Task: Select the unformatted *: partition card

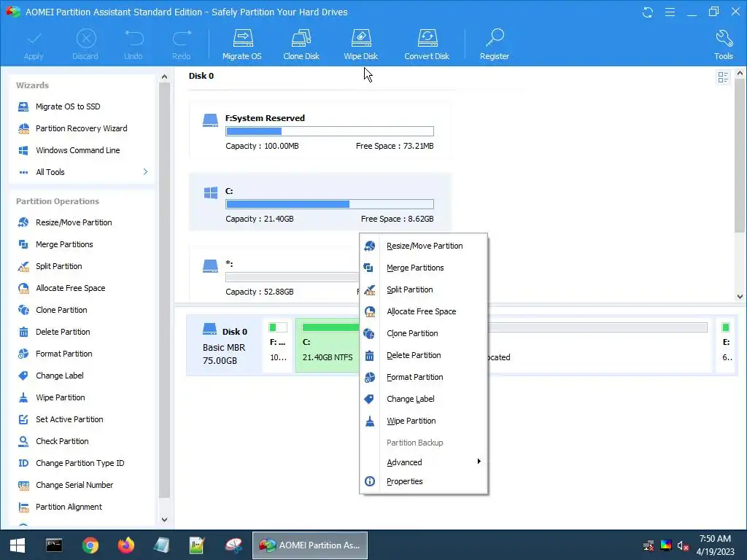Action: point(274,275)
